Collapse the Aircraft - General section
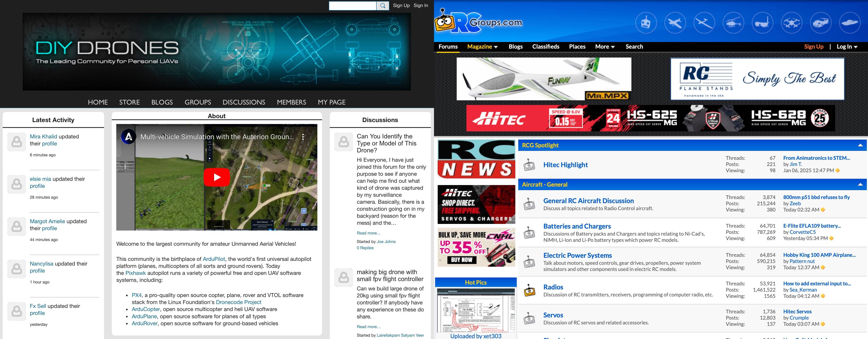 coord(860,184)
